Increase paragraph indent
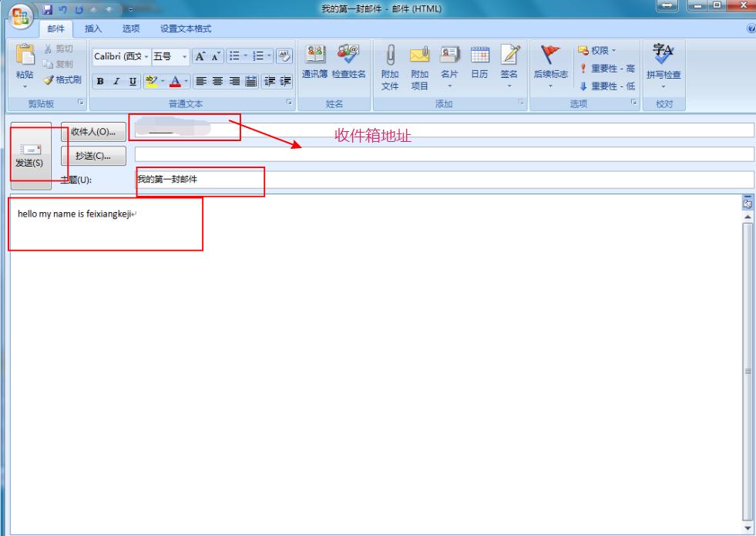 (285, 81)
